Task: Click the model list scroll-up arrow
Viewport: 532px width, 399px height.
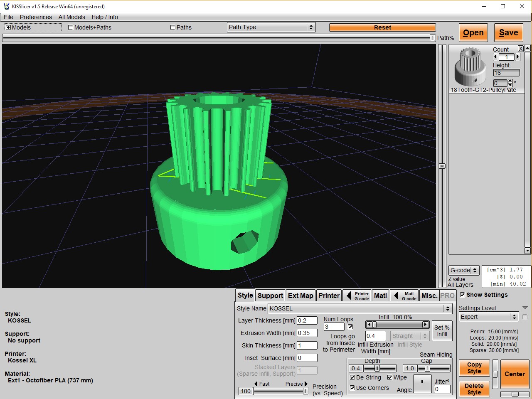Action: (x=527, y=49)
